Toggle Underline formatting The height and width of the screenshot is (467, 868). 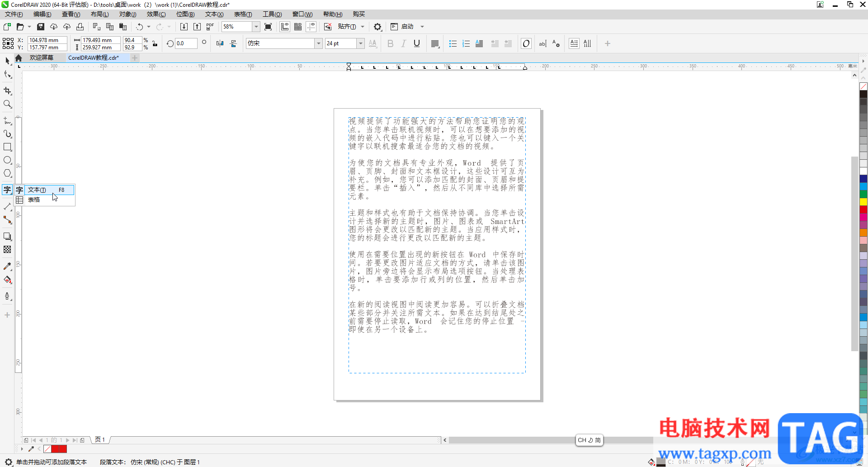[417, 43]
